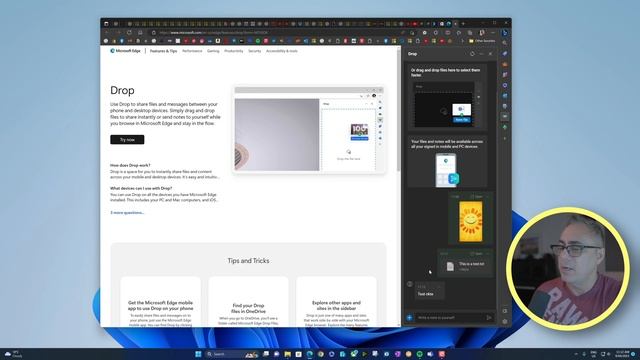The width and height of the screenshot is (640, 360).
Task: Open the Outlook icon in Edge sidebar
Action: click(x=505, y=96)
